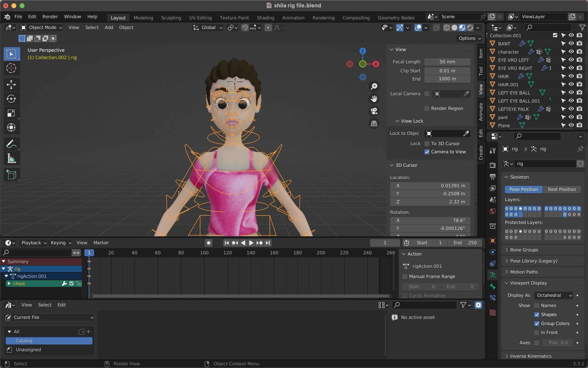This screenshot has height=368, width=588.
Task: Enable bone Names display checkbox
Action: click(x=537, y=305)
